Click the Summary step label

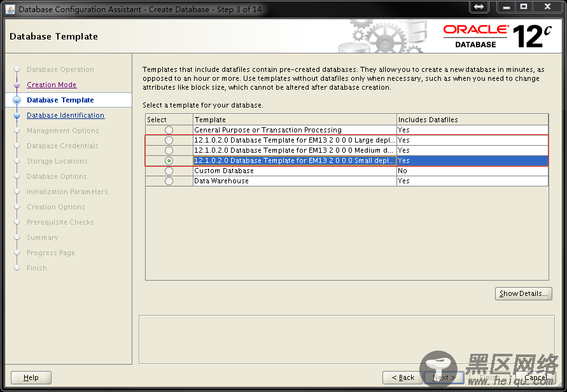(x=42, y=237)
